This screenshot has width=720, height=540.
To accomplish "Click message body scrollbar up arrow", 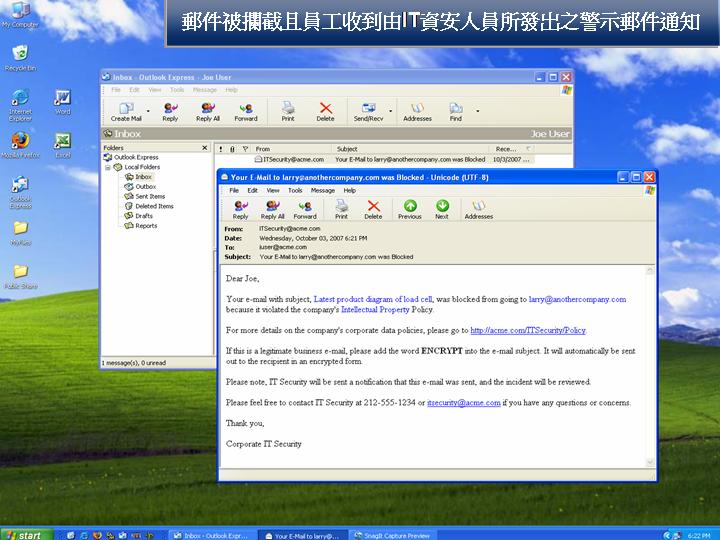I will click(650, 270).
